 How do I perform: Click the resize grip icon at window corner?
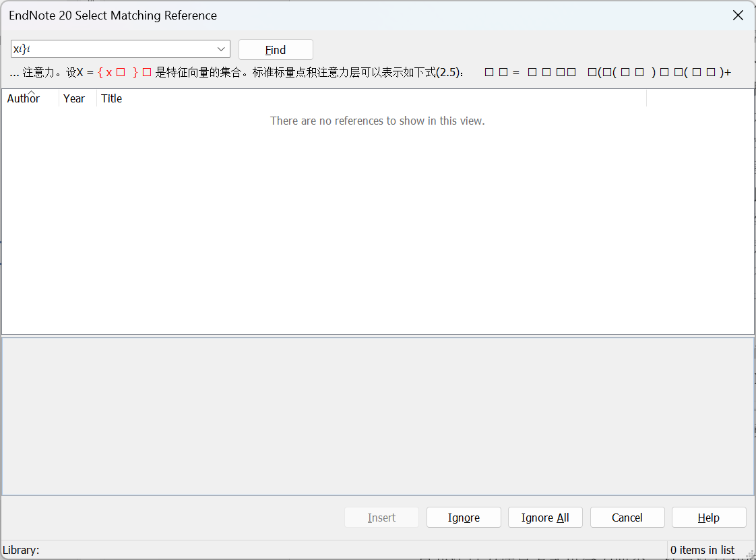750,554
